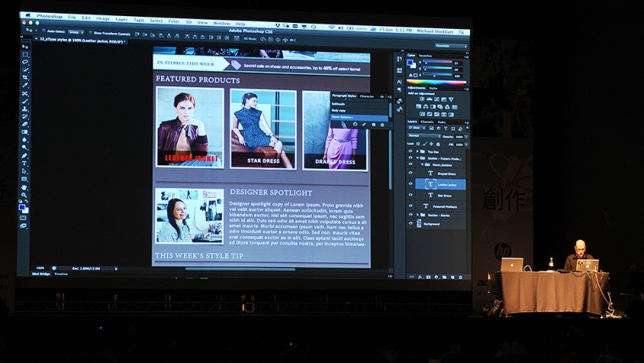The width and height of the screenshot is (644, 363).
Task: Click the Color Balance adjustment icon
Action: (x=425, y=107)
